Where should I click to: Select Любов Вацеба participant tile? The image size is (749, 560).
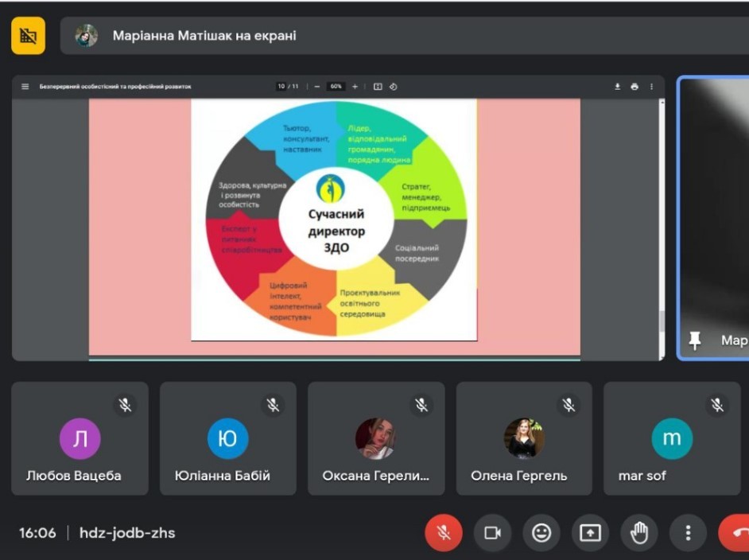coord(80,438)
